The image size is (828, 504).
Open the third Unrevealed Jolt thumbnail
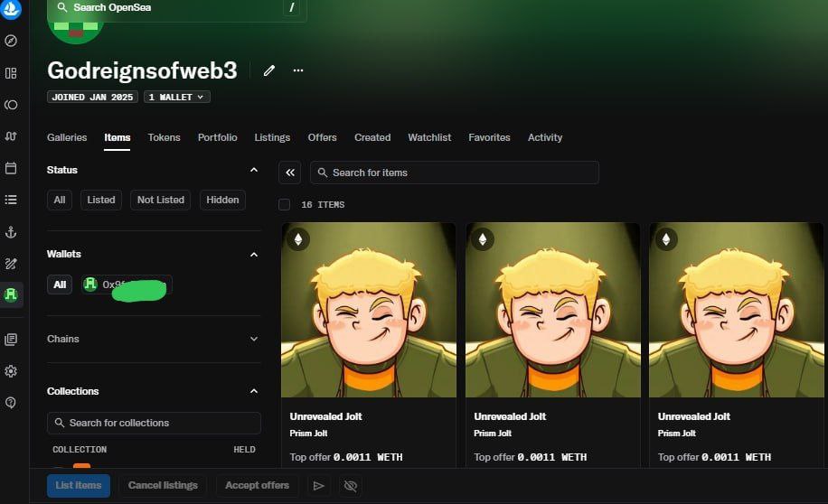(736, 310)
